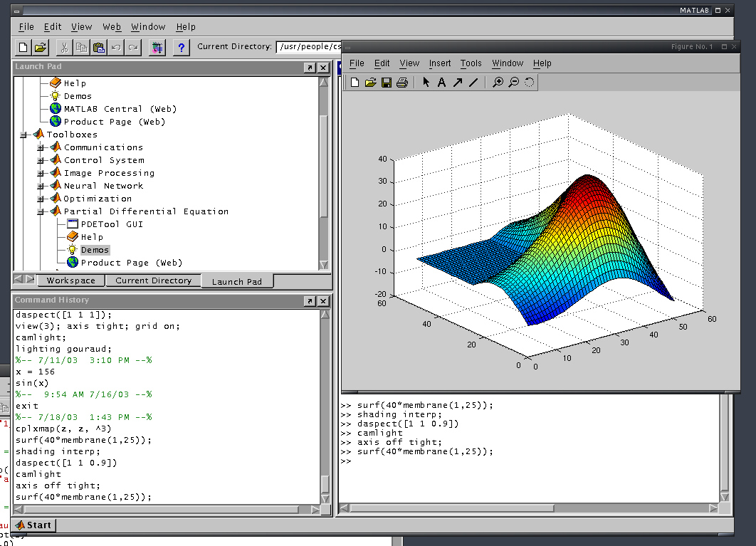Open Window menu in MATLAB main window

pyautogui.click(x=148, y=27)
